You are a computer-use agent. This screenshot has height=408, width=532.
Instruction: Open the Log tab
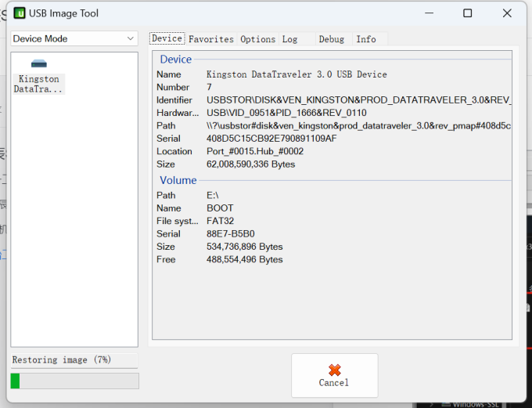(289, 39)
